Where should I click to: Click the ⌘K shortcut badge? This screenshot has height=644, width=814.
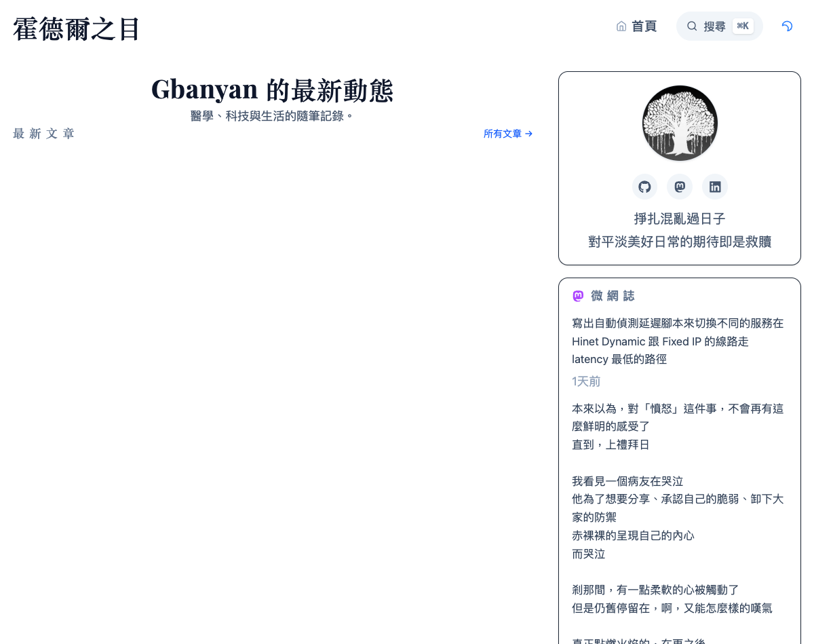pos(743,26)
